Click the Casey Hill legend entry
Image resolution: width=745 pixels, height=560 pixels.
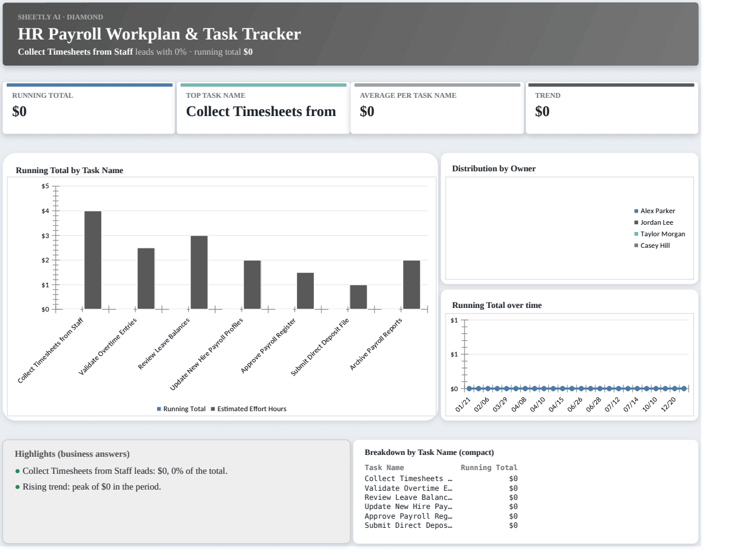[x=652, y=245]
